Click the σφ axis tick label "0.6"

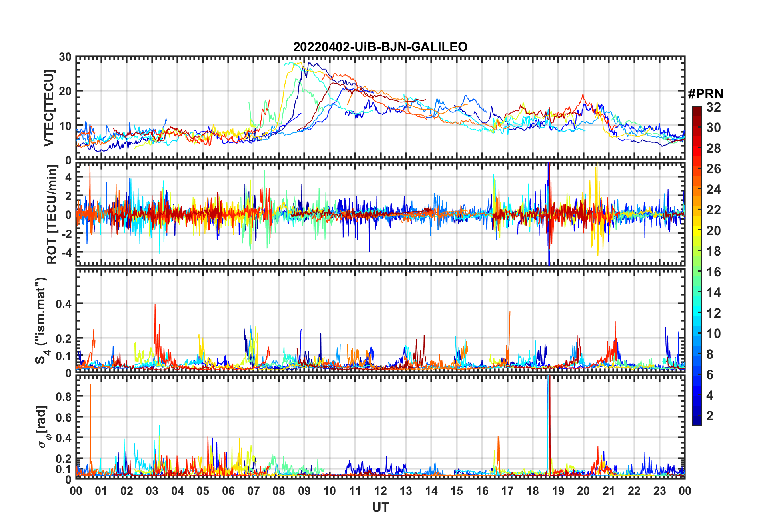point(64,417)
